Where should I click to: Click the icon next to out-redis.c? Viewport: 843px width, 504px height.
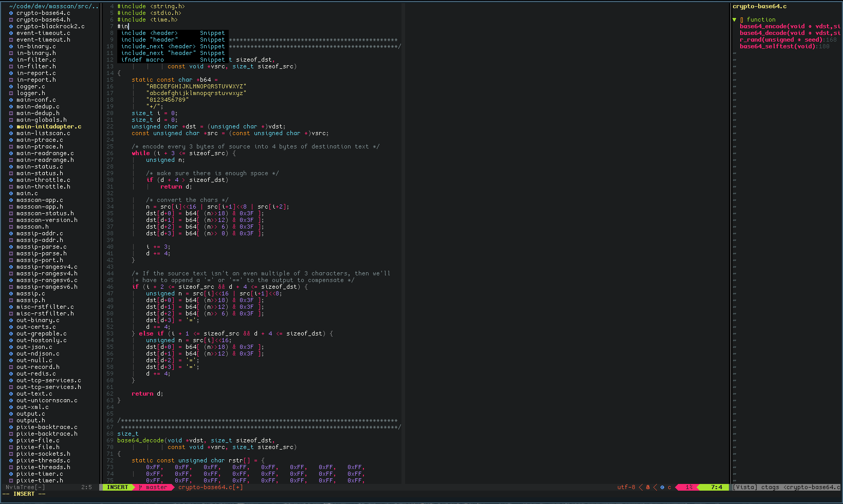point(11,374)
